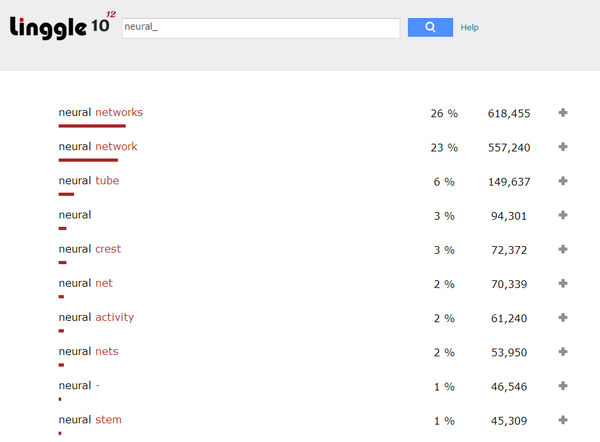600x442 pixels.
Task: Click the frequency bar under 'neural networks'
Action: tap(92, 126)
